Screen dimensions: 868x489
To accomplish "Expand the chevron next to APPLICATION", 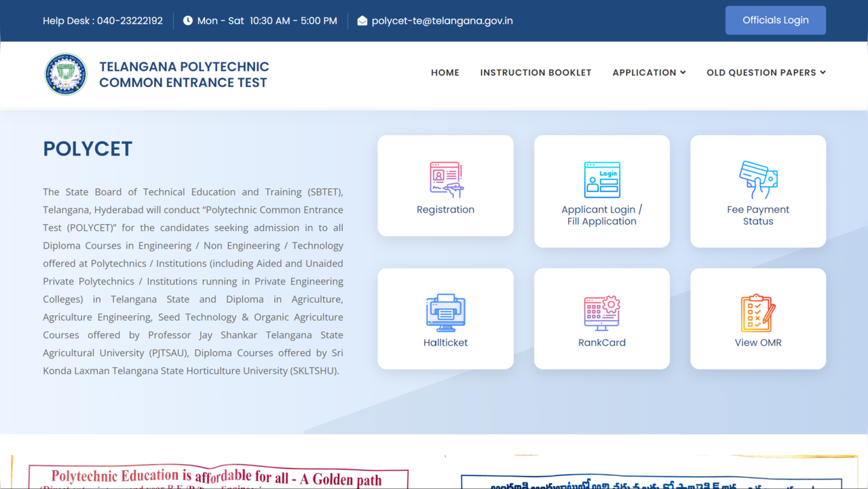I will (x=683, y=72).
